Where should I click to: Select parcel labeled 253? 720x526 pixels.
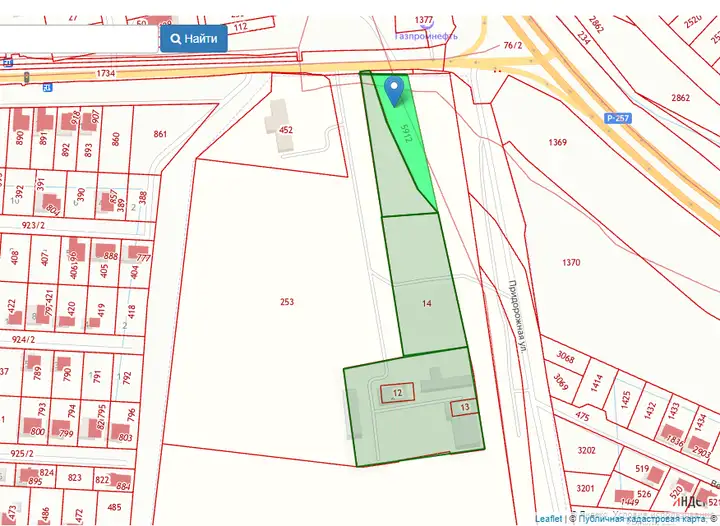(x=287, y=301)
